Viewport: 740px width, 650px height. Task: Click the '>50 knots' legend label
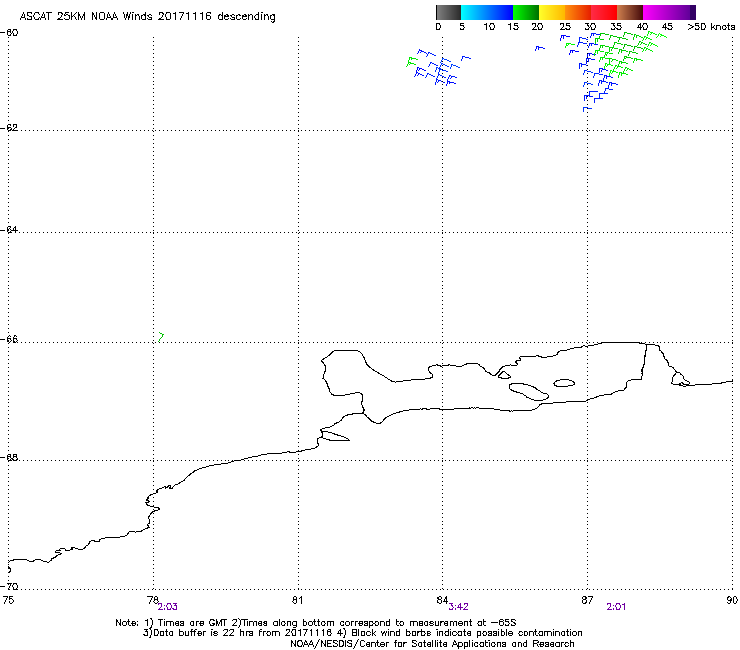coord(711,27)
